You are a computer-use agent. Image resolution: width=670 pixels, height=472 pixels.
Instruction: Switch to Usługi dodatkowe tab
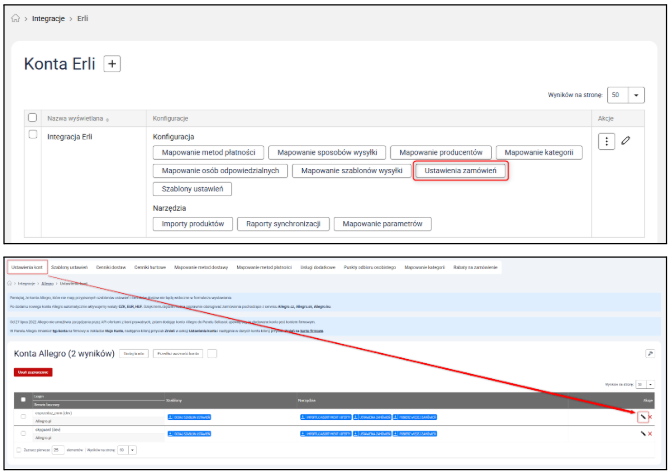[317, 267]
